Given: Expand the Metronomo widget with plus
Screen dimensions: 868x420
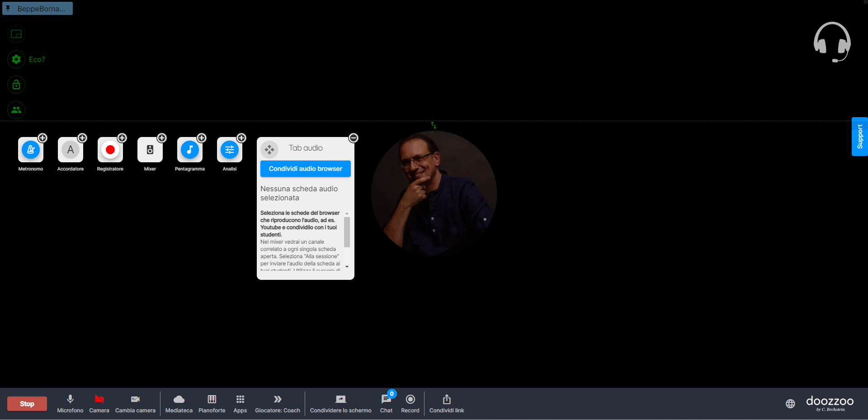Looking at the screenshot, I should (x=42, y=138).
